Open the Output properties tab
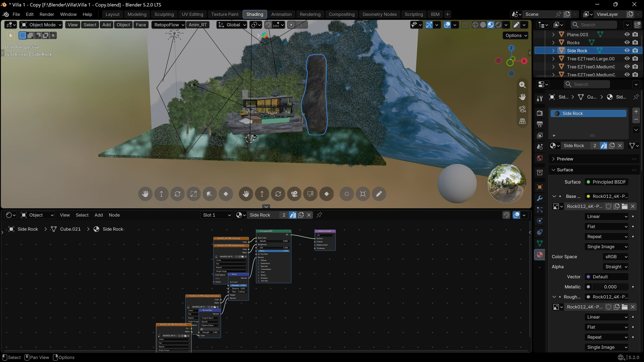The image size is (644, 362). click(540, 124)
